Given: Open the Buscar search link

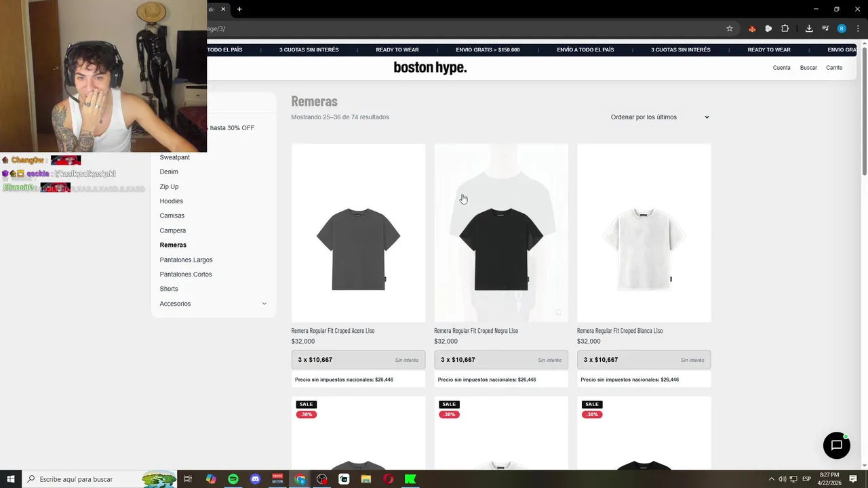Looking at the screenshot, I should tap(808, 68).
